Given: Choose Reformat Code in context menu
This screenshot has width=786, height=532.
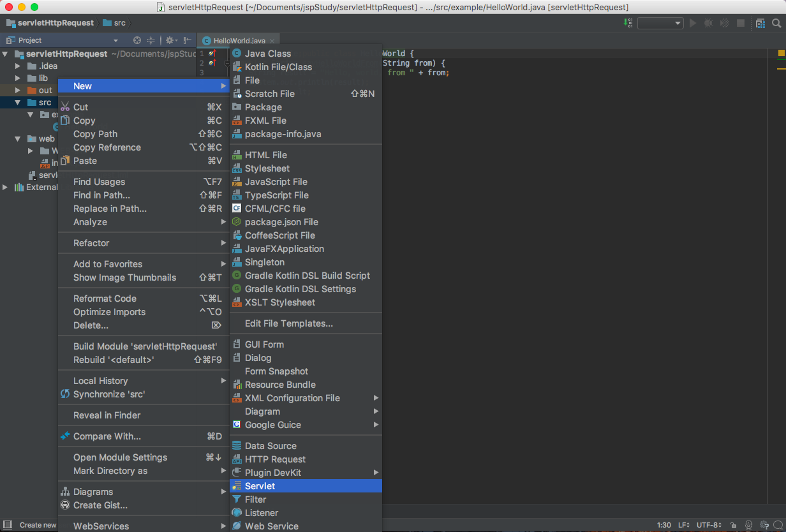Looking at the screenshot, I should point(144,299).
